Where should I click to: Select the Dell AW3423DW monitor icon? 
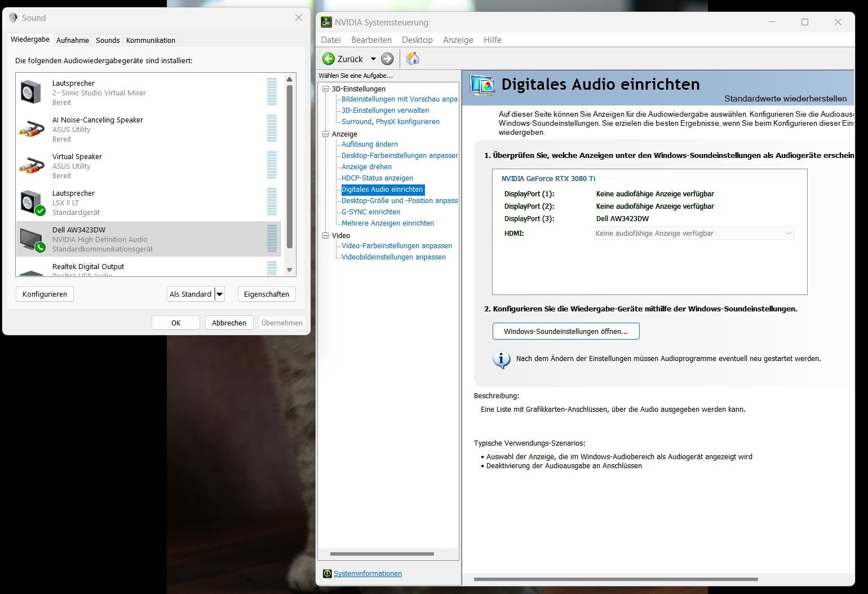32,240
